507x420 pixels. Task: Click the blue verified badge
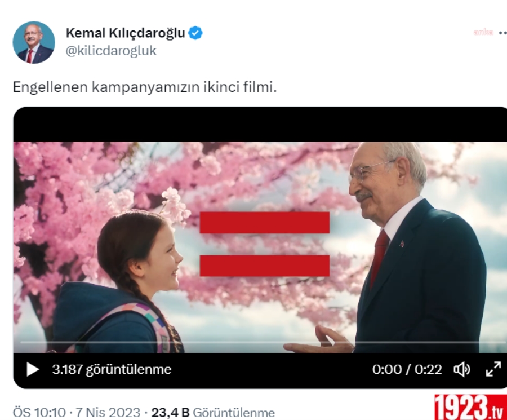pyautogui.click(x=195, y=33)
